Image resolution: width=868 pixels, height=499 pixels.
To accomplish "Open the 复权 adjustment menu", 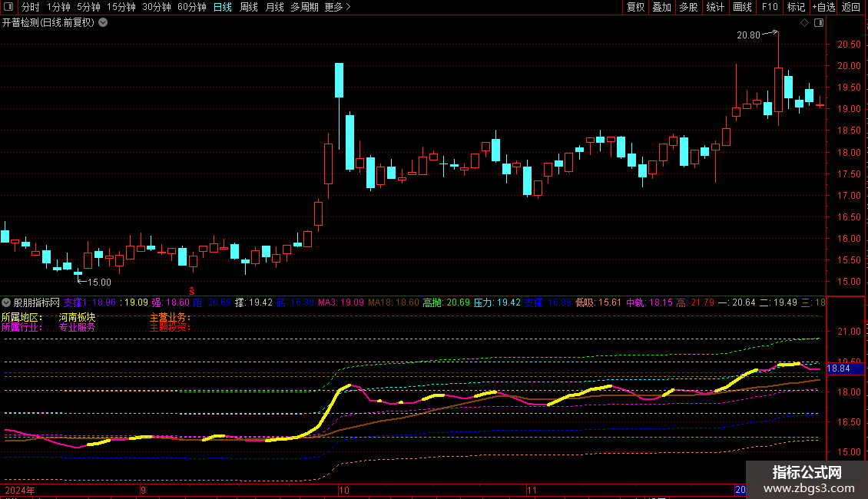I will (635, 7).
